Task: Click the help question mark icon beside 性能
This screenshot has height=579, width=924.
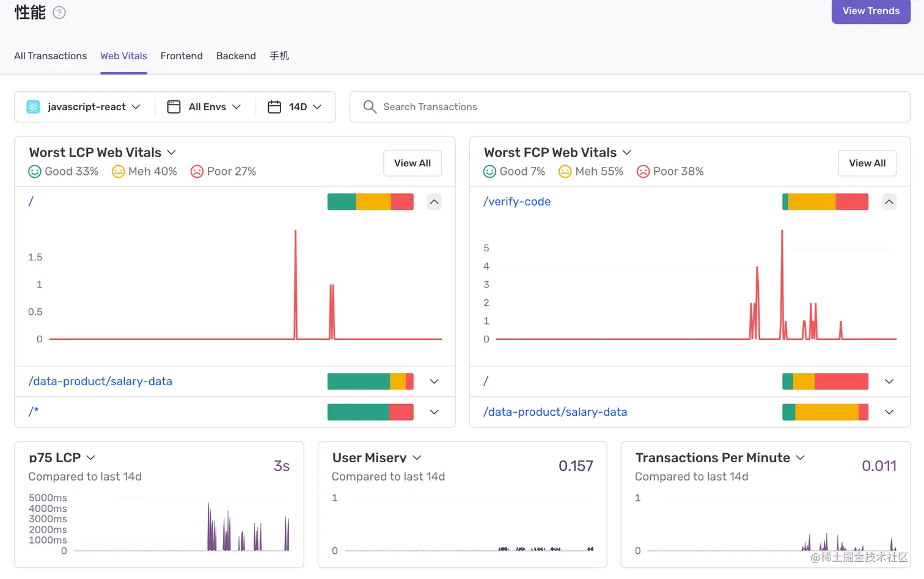Action: tap(59, 12)
